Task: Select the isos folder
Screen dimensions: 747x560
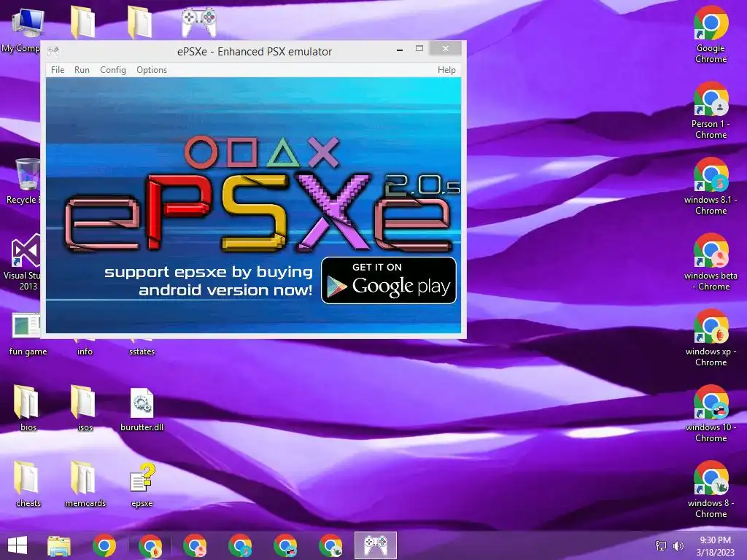Action: click(85, 408)
